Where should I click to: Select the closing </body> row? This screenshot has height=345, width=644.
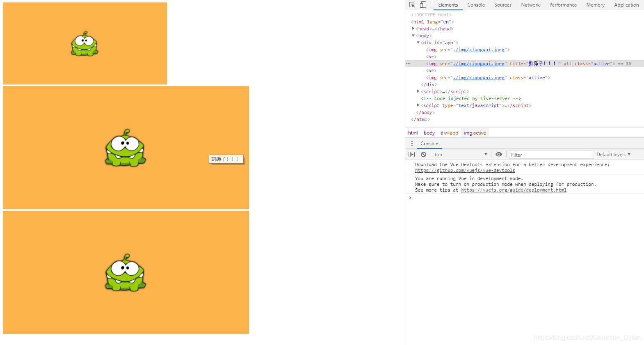point(425,112)
